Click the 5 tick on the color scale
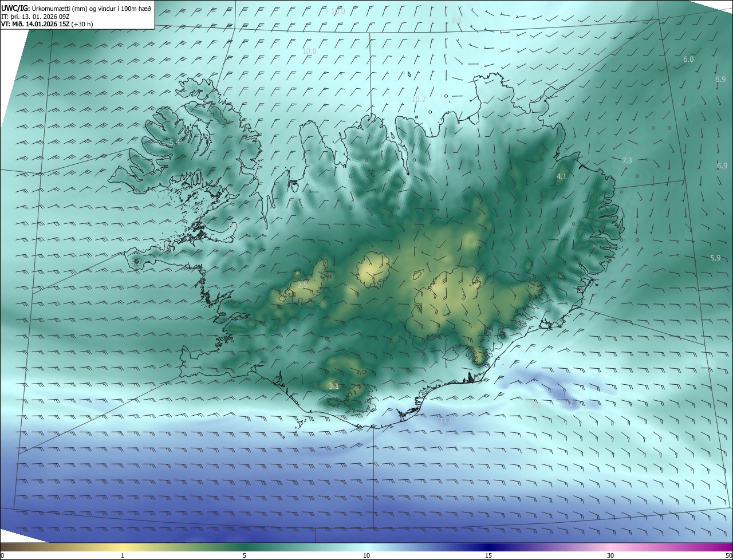 (245, 555)
